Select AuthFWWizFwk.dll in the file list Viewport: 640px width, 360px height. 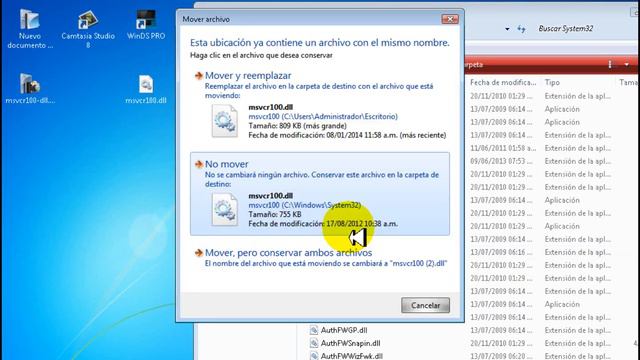[x=351, y=356]
